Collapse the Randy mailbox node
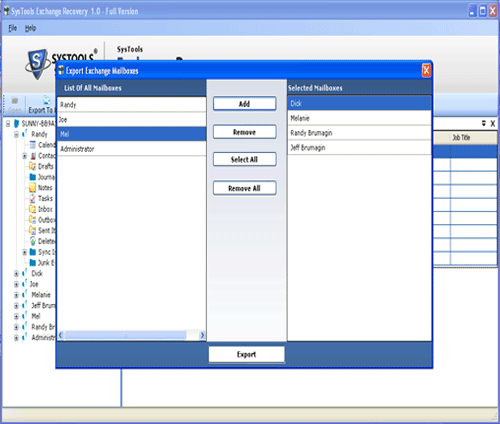Viewport: 500px width, 424px height. click(x=16, y=135)
